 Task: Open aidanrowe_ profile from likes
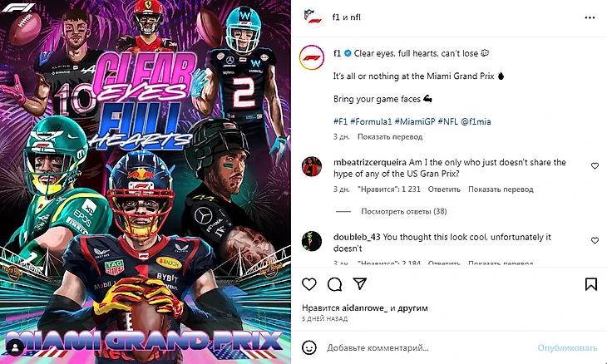pyautogui.click(x=365, y=308)
